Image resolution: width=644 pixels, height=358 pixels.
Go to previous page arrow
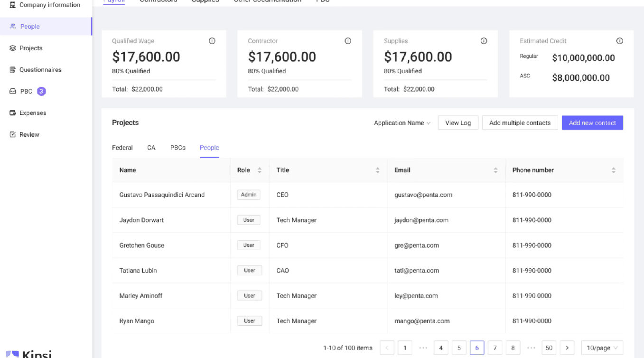tap(387, 348)
